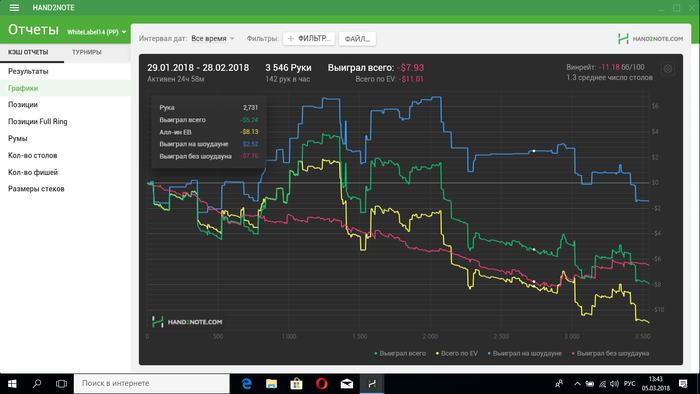Screen dimensions: 700x394
Task: Click 'Всего по EV: -$11.01' value
Action: click(x=390, y=79)
